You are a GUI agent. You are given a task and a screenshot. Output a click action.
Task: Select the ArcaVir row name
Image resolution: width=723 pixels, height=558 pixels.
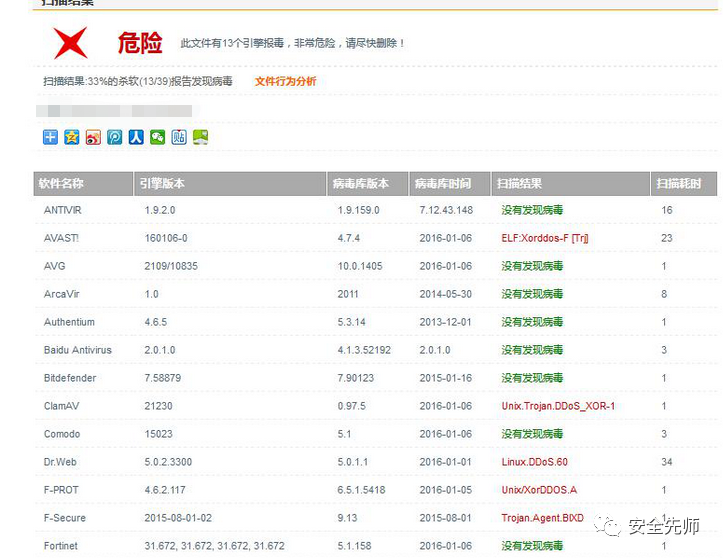61,294
